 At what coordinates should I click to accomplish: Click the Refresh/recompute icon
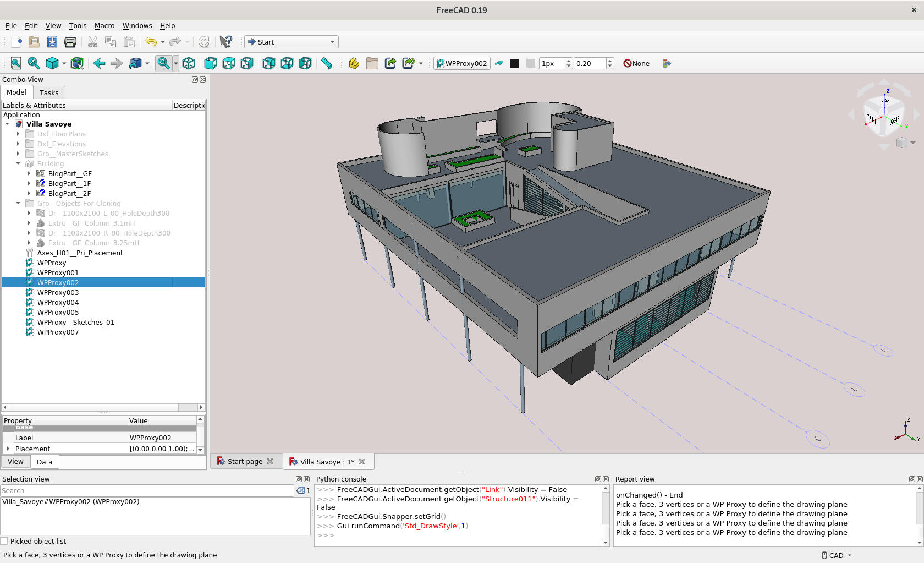point(204,42)
